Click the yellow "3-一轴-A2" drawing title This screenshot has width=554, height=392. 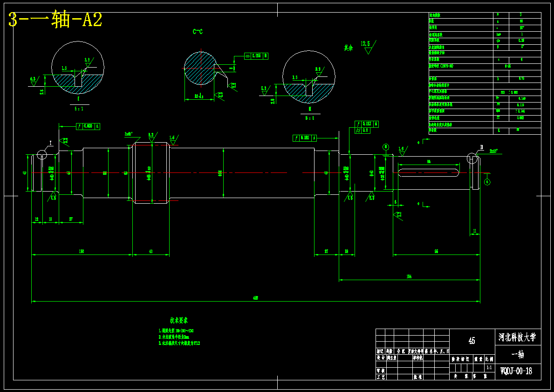(x=55, y=20)
